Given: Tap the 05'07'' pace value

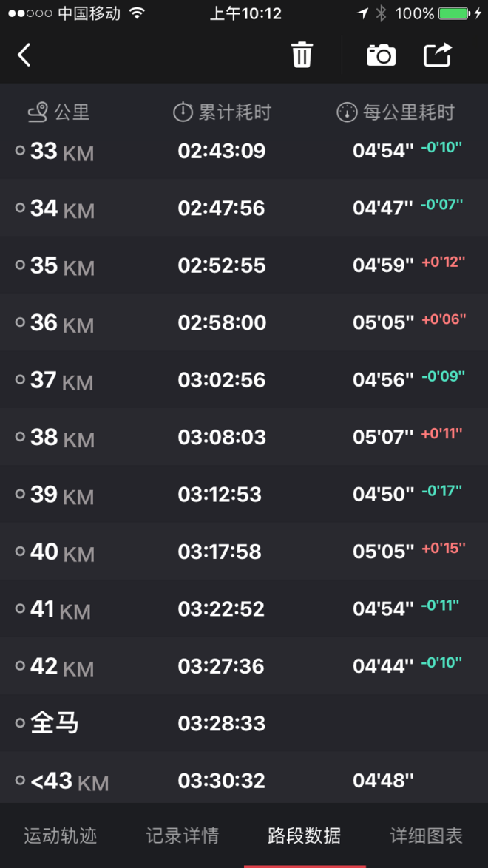Looking at the screenshot, I should (x=383, y=437).
